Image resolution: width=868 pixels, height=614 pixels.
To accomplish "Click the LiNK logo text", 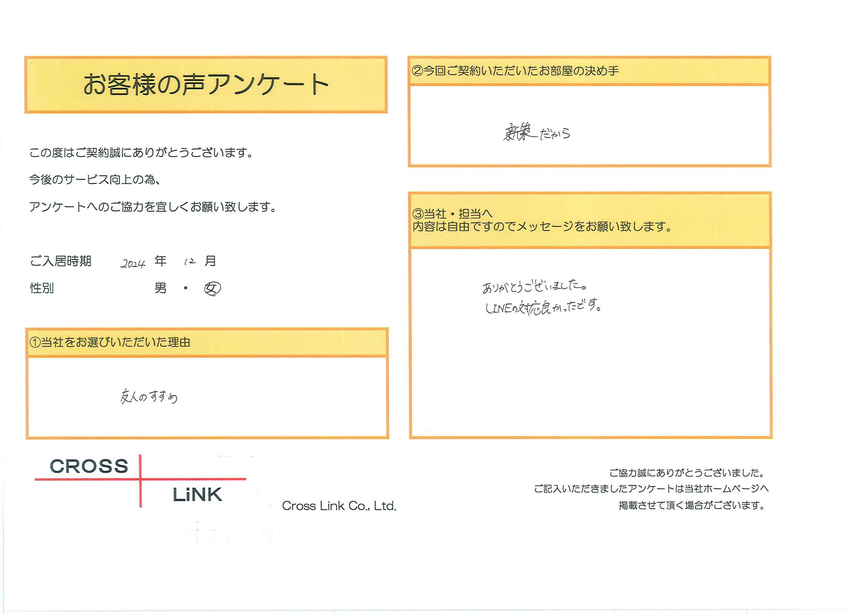I will pyautogui.click(x=197, y=495).
